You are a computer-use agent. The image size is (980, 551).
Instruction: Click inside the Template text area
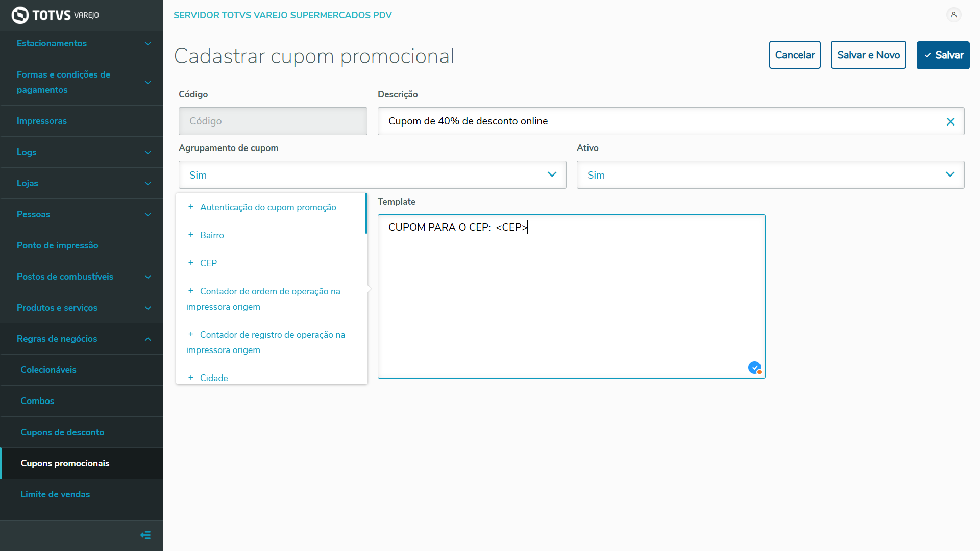tap(571, 301)
